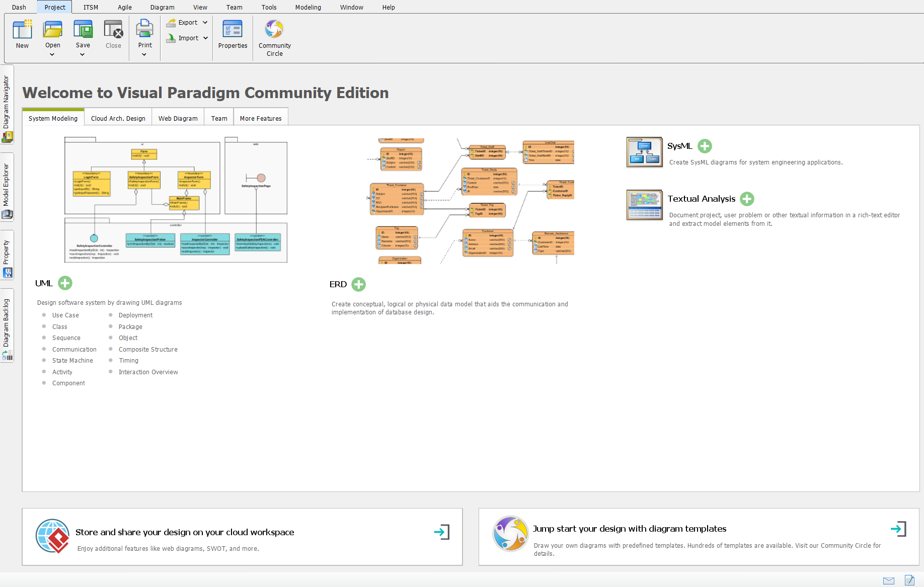
Task: Select Activity diagram link
Action: 62,372
